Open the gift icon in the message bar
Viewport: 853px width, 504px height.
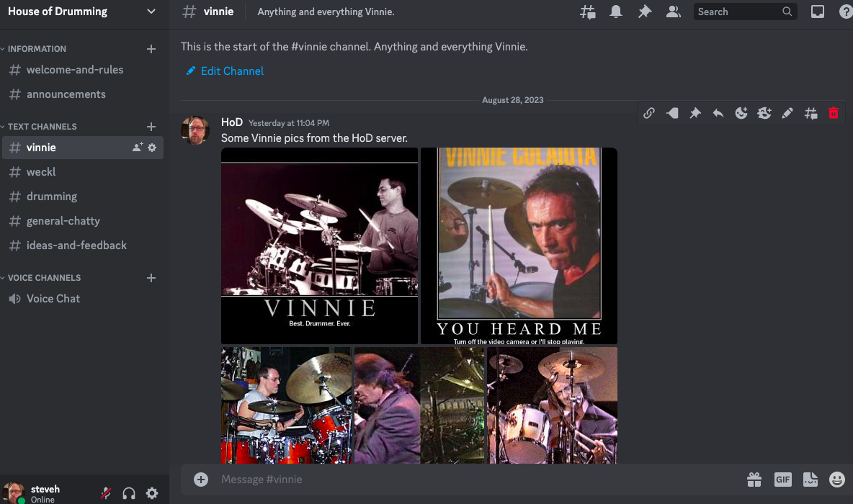point(754,480)
